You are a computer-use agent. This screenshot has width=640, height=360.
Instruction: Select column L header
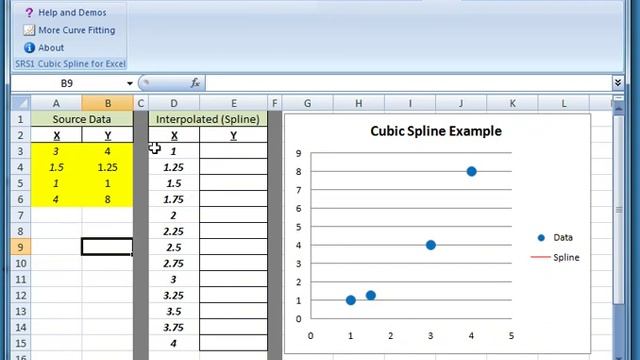(564, 103)
